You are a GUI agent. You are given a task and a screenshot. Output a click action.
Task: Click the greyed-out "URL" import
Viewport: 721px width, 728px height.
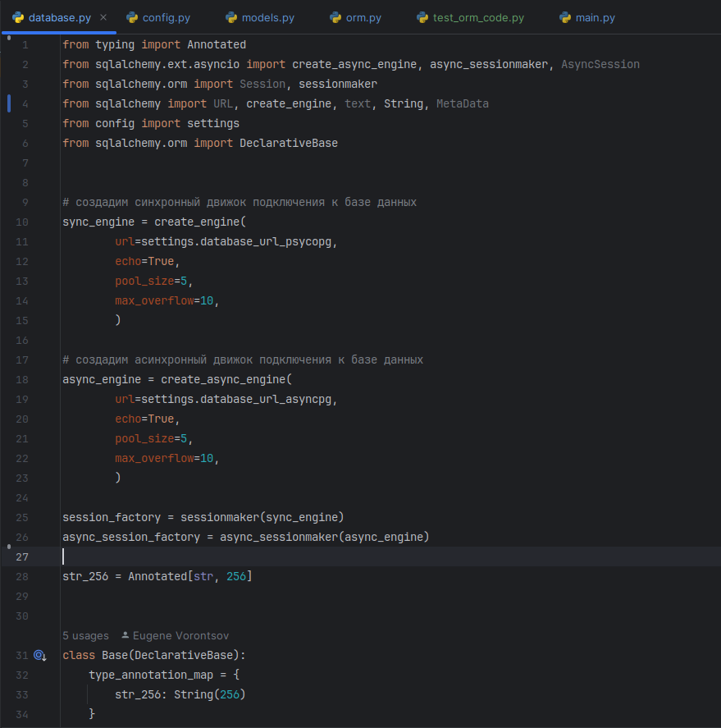point(223,103)
